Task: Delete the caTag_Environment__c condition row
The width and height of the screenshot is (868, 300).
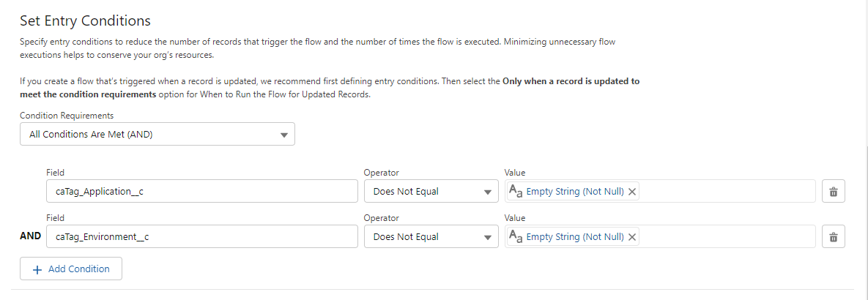Action: click(833, 237)
